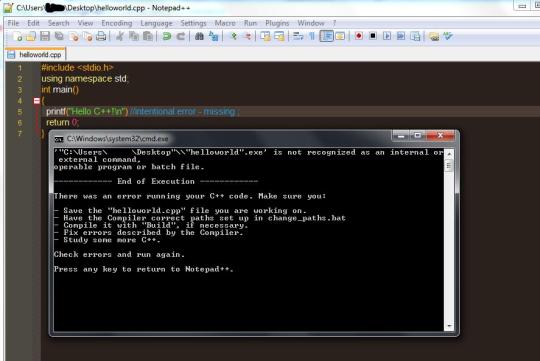Click run macro multiple times icon
The image size is (540, 361).
pyautogui.click(x=401, y=36)
